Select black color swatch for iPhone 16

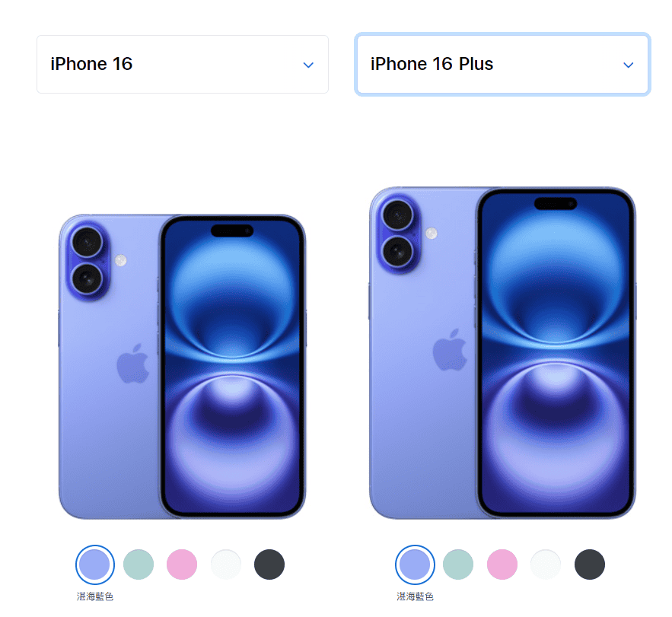pyautogui.click(x=269, y=565)
